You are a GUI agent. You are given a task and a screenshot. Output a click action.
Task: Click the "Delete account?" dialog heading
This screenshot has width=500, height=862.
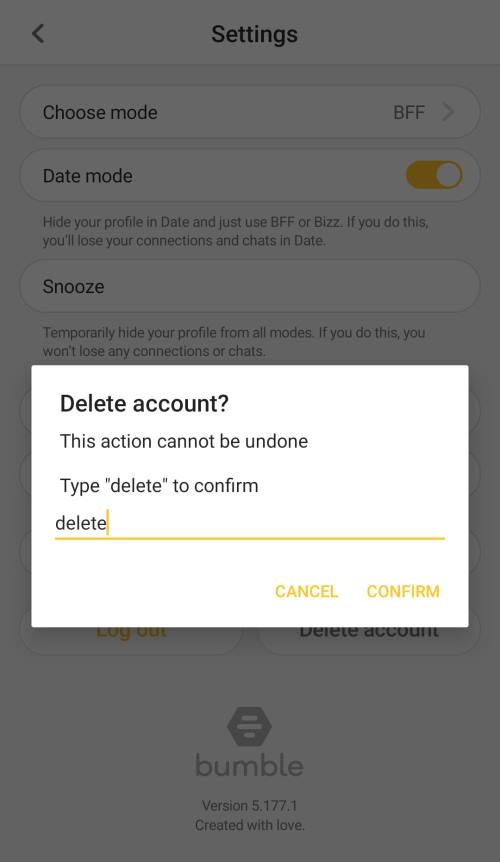coord(145,404)
